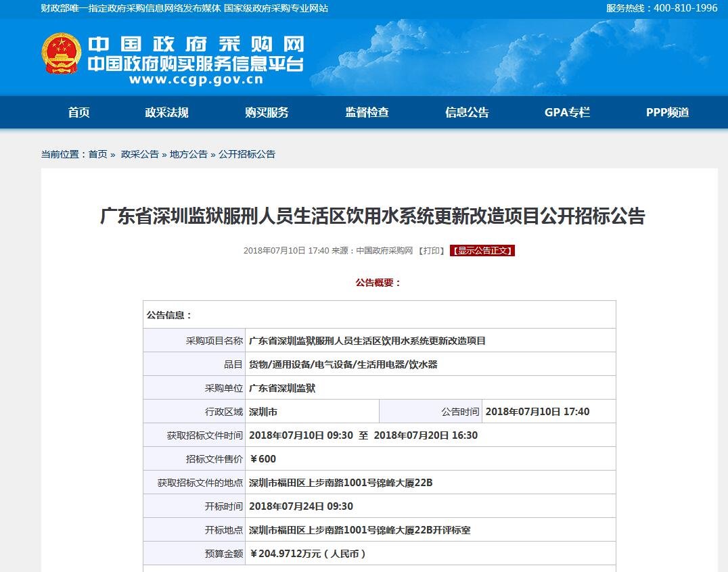
Task: Click the 采购项目名称 row label
Action: 214,341
